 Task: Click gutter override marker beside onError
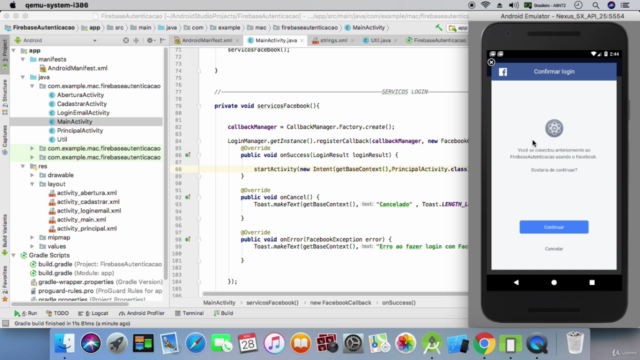(x=188, y=240)
